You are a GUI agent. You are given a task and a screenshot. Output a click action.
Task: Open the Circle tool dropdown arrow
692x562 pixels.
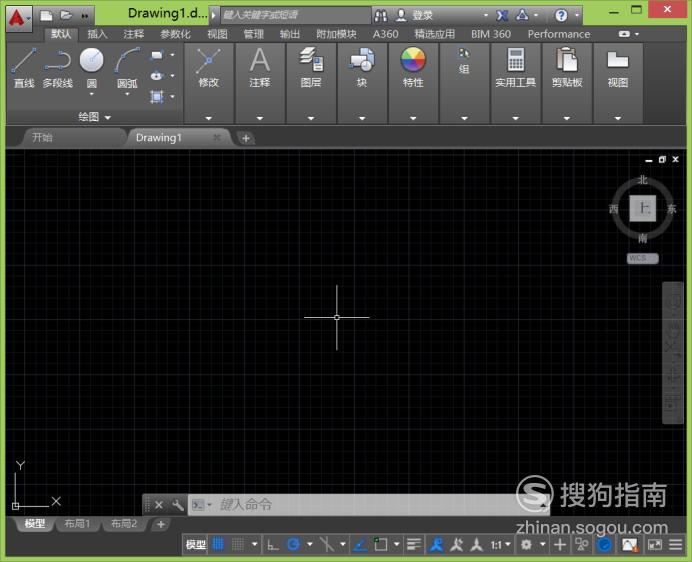pos(91,94)
